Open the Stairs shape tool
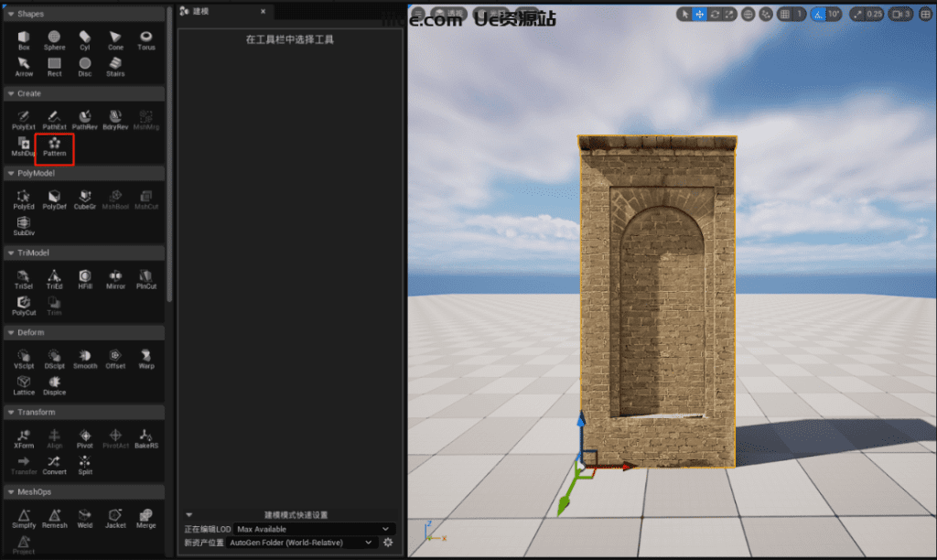 [115, 66]
